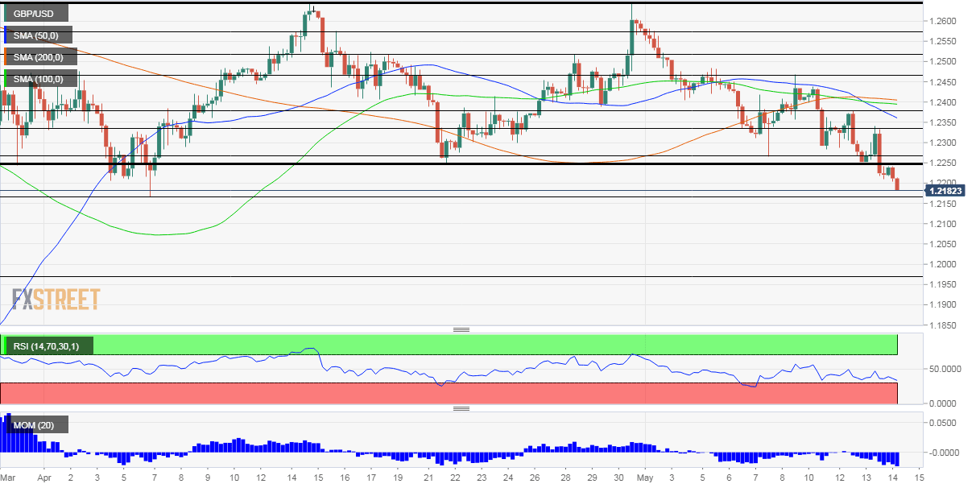Click the 1.2100 price axis label
980x488 pixels.
click(x=943, y=224)
